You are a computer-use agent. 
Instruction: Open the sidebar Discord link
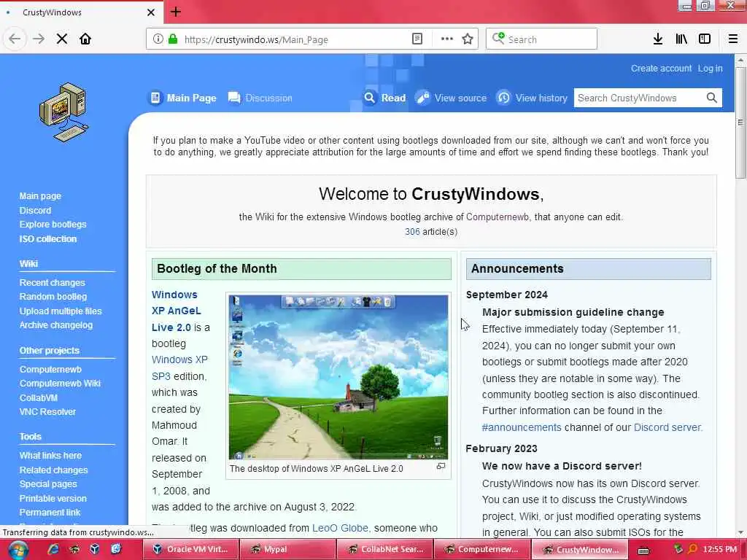[35, 211]
